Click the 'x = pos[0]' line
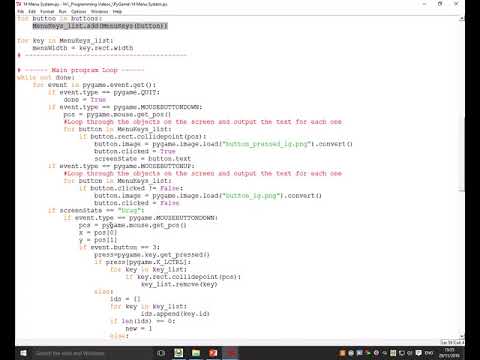Screen dimensions: 480x360 [x=98, y=233]
